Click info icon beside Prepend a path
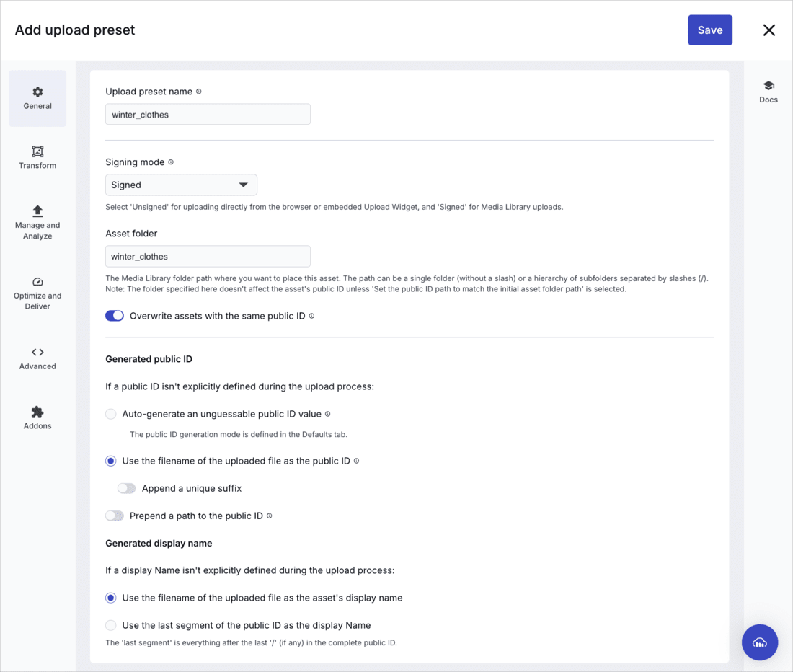 point(269,516)
